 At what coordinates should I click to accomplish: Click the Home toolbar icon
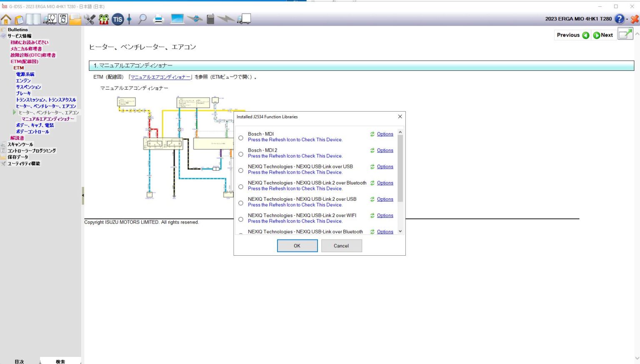5,19
